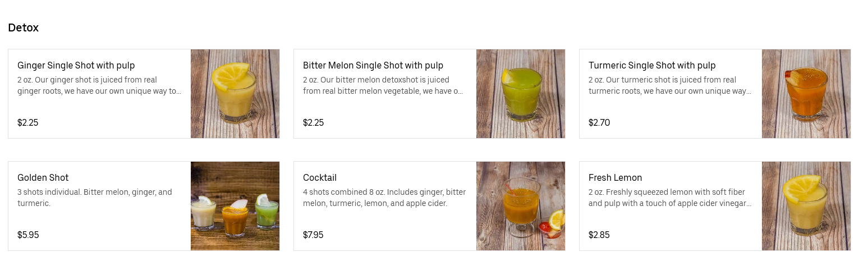
Task: Click the $7.95 Cocktail price
Action: [x=313, y=235]
